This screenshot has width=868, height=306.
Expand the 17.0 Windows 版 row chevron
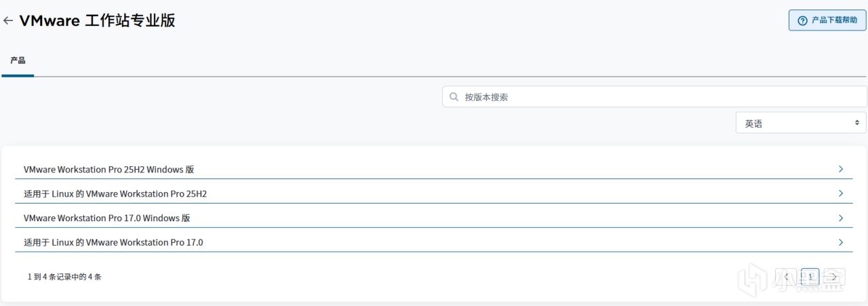(x=841, y=218)
